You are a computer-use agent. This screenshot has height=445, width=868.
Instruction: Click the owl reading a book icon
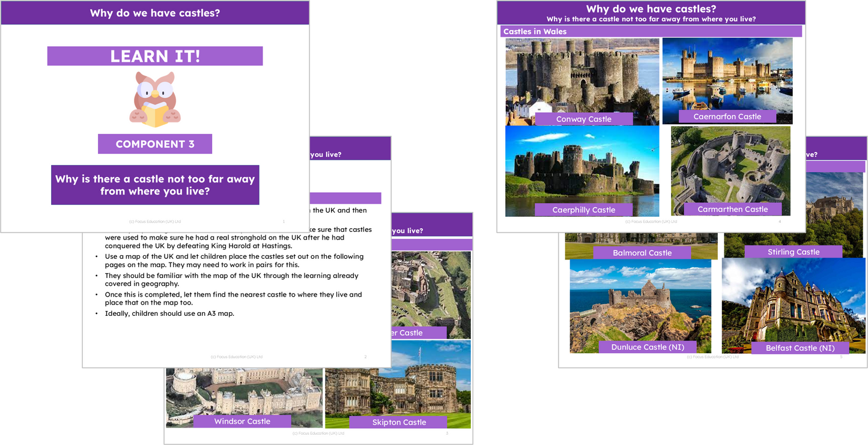[154, 99]
